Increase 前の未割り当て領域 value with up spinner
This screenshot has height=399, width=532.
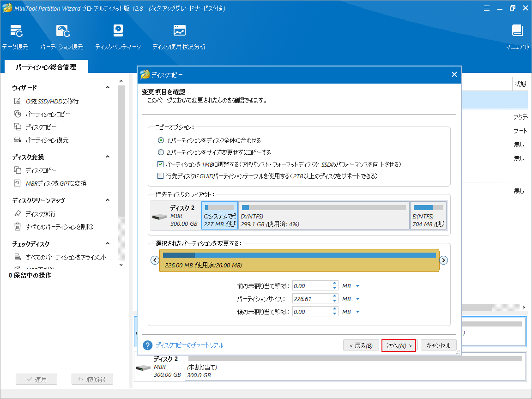pos(335,283)
